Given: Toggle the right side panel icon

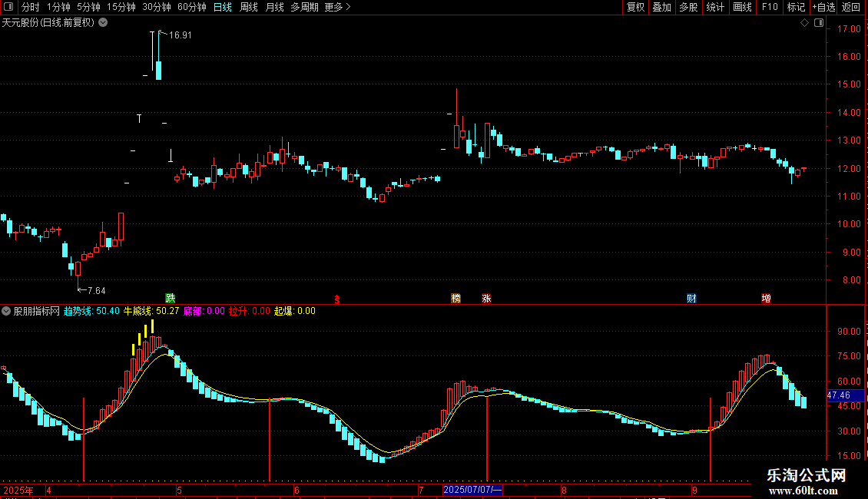Looking at the screenshot, I should pos(819,23).
